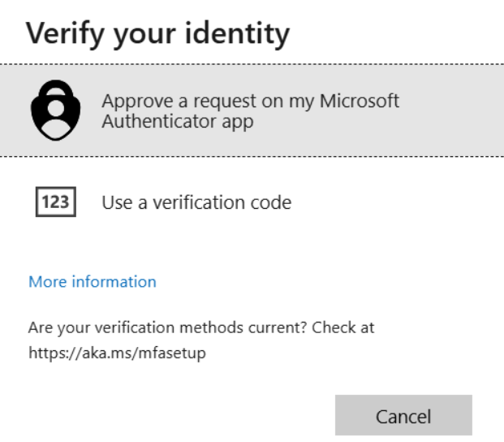504x442 pixels.
Task: Click the shackle of the Authenticator padlock icon
Action: (56, 89)
